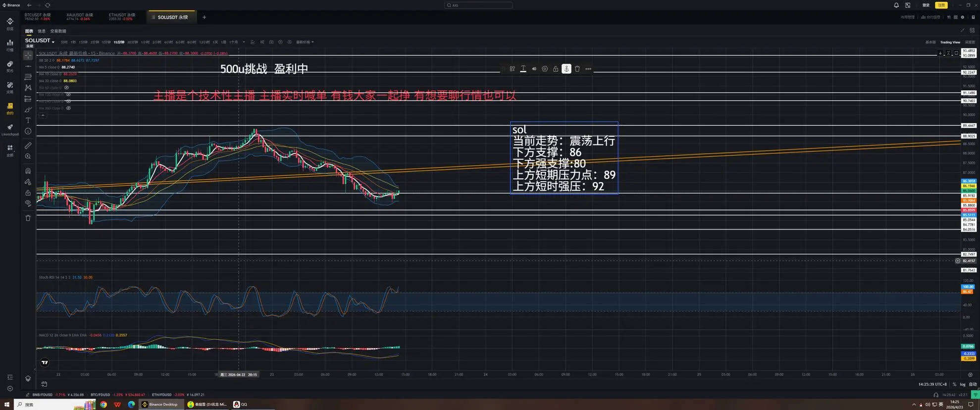Select the Text drawing tool in left toolbar
Screen dimensions: 980x410
(28, 120)
